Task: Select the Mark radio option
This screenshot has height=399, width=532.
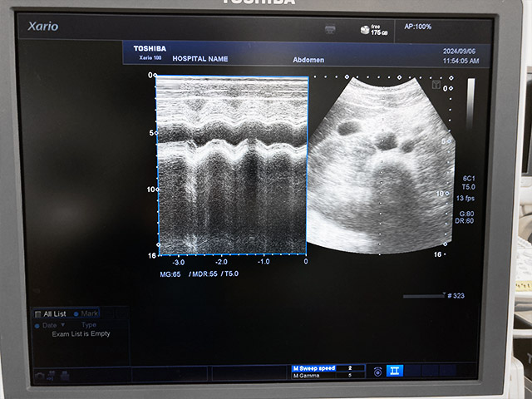Action: [x=76, y=314]
